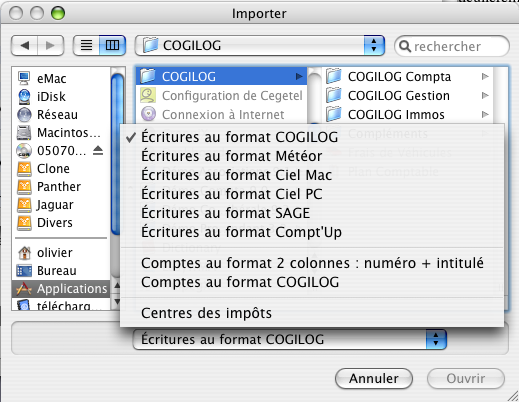Select the eMac computer icon in sidebar

click(x=24, y=78)
